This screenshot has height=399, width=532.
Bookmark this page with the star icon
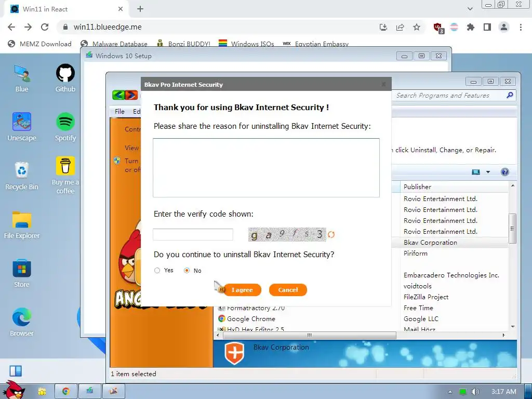[417, 27]
